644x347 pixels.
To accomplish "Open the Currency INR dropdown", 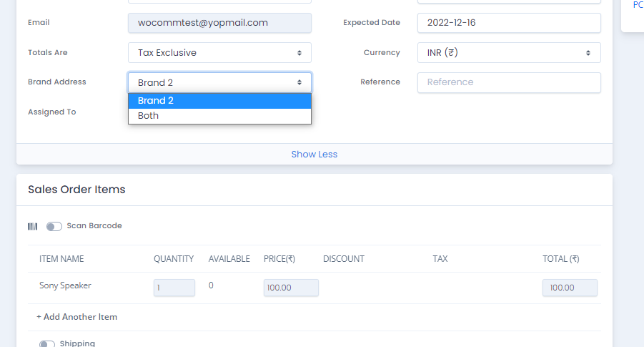I will pyautogui.click(x=509, y=53).
